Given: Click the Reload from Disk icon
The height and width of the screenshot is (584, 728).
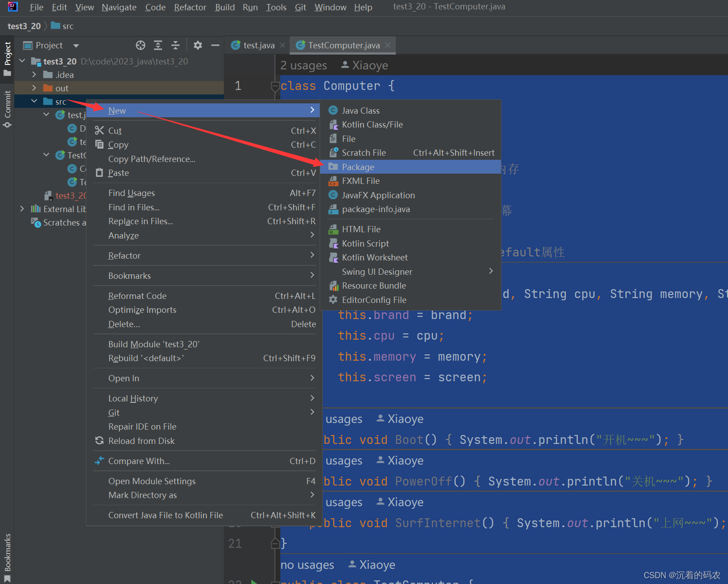Looking at the screenshot, I should pyautogui.click(x=99, y=441).
